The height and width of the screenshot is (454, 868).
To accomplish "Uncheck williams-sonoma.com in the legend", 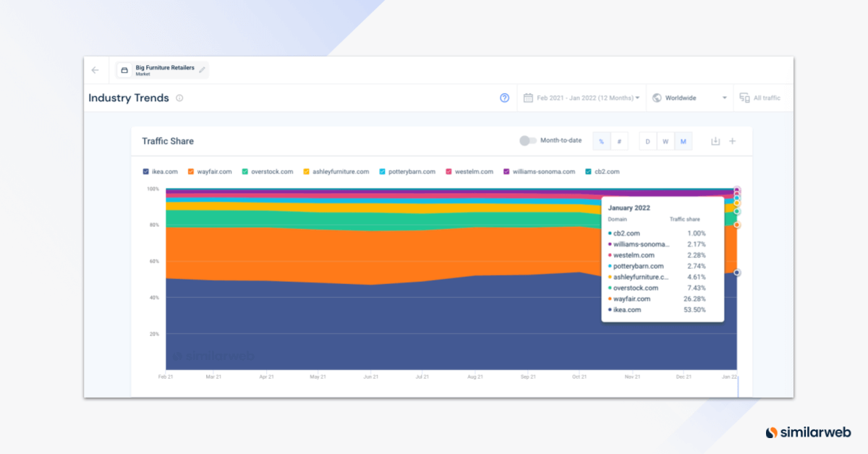I will coord(506,171).
